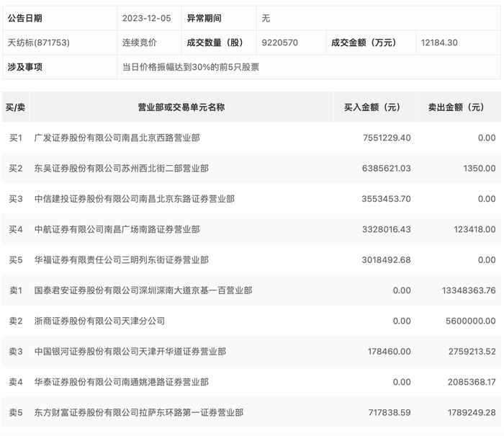Click the 卖3 rank label
The width and height of the screenshot is (504, 436).
pyautogui.click(x=15, y=352)
